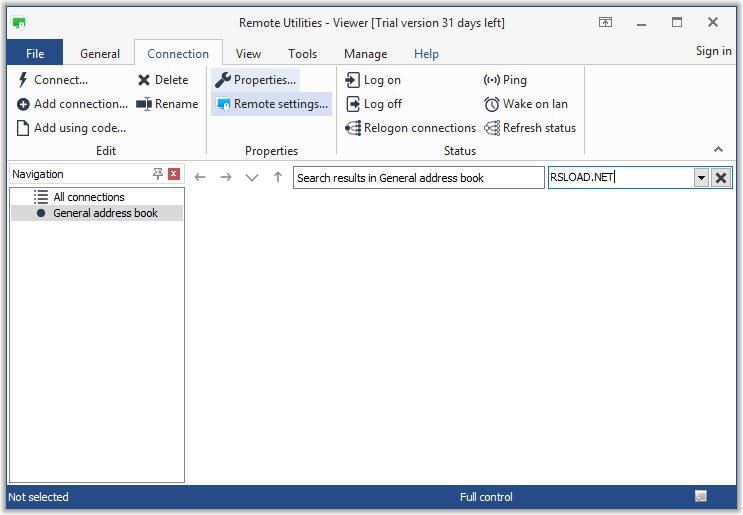
Task: Pin the Navigation panel
Action: pyautogui.click(x=158, y=174)
